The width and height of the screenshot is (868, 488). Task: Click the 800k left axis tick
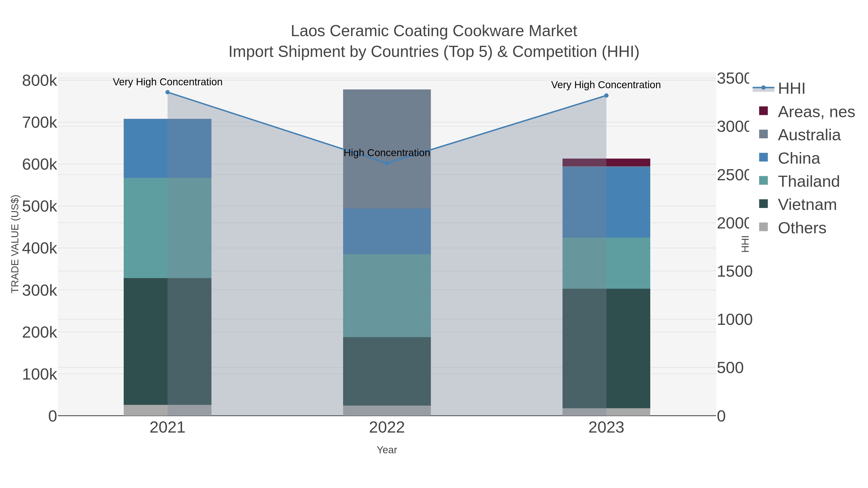pyautogui.click(x=40, y=81)
